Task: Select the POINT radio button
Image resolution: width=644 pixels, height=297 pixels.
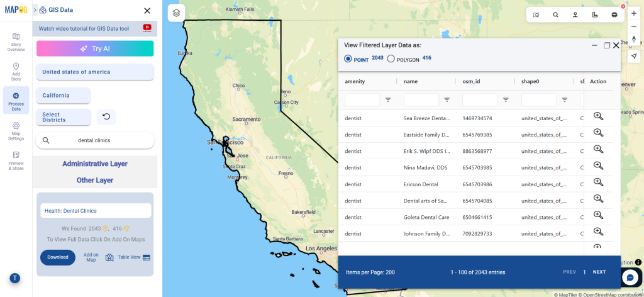Action: click(x=348, y=59)
